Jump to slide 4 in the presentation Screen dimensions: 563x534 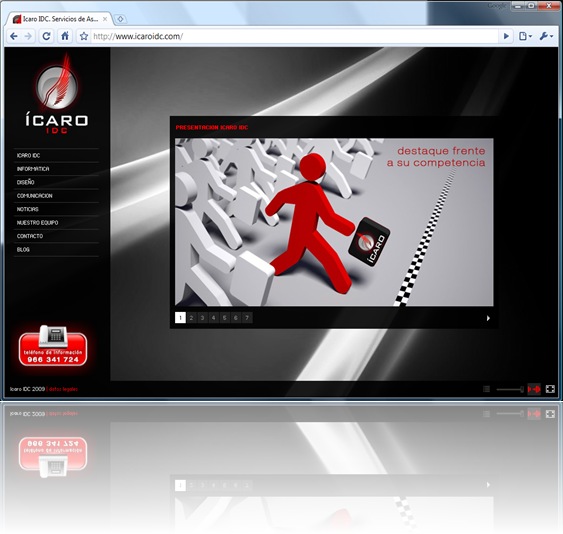pos(214,317)
